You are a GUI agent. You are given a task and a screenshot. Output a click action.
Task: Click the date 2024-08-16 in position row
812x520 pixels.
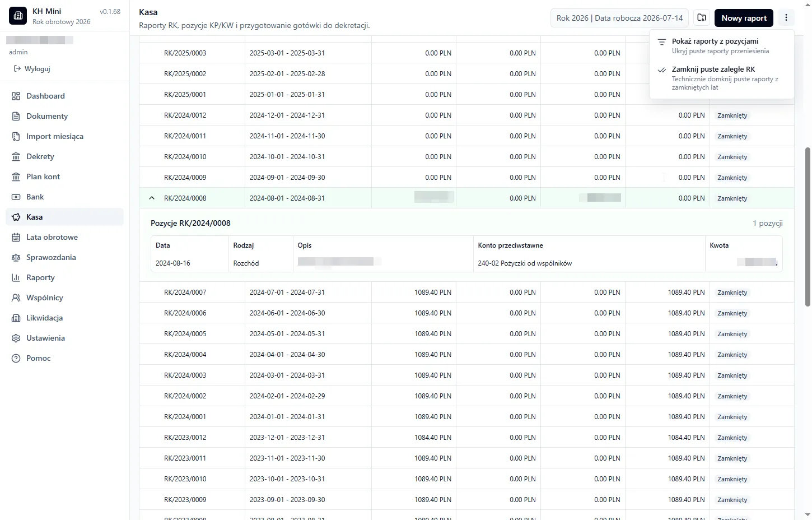173,263
